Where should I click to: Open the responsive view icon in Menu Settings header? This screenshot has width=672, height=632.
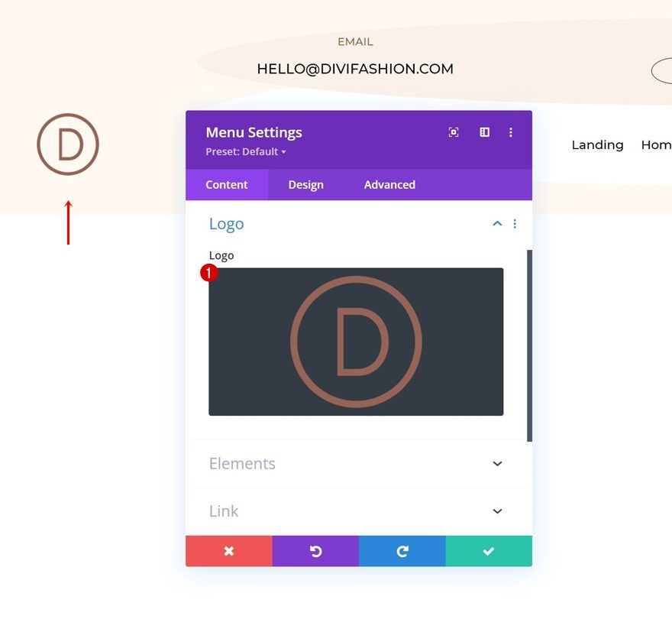(x=454, y=131)
